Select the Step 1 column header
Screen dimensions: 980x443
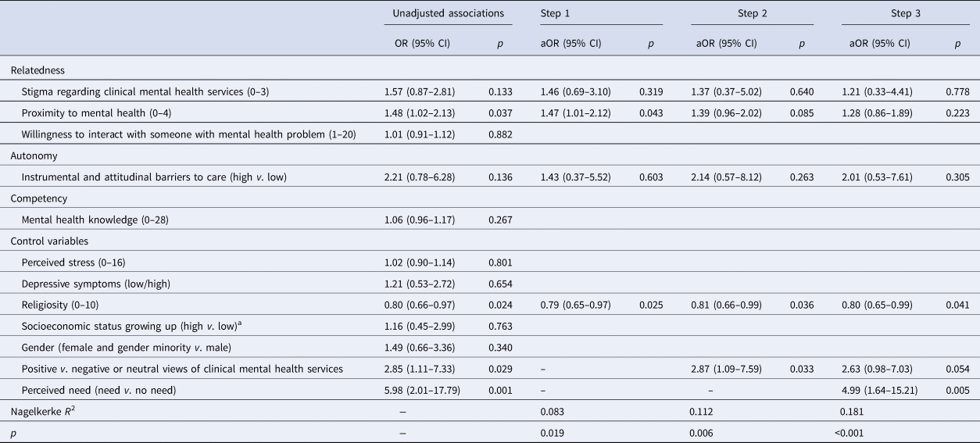[557, 13]
